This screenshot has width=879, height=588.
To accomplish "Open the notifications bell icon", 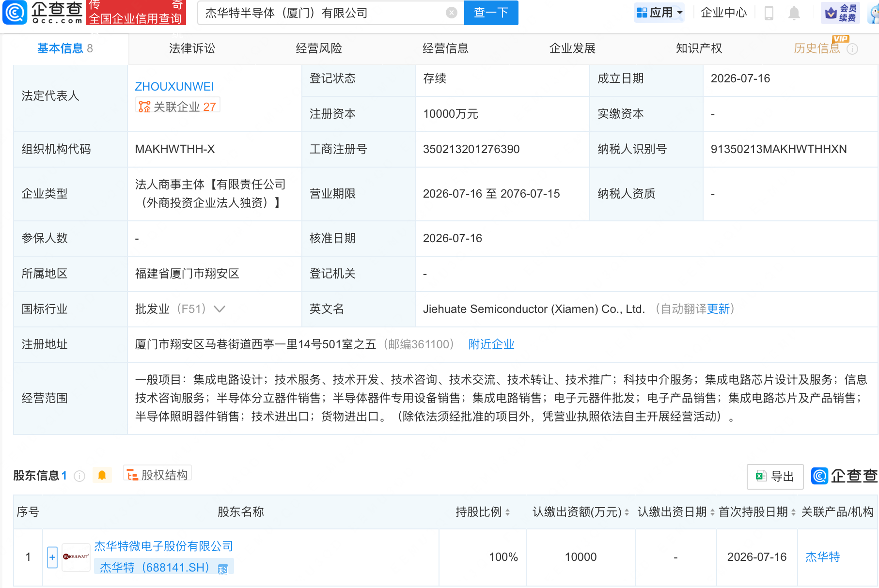I will tap(794, 13).
